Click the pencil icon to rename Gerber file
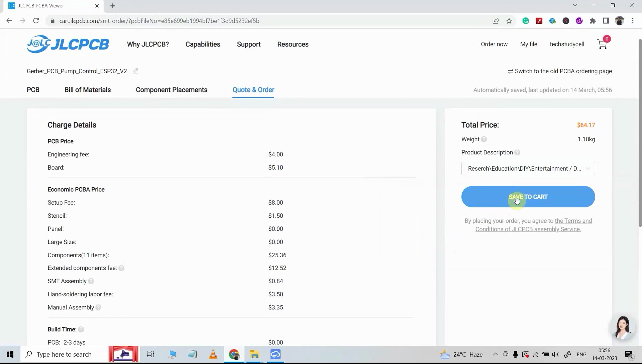Viewport: 642px width, 364px height. point(135,71)
